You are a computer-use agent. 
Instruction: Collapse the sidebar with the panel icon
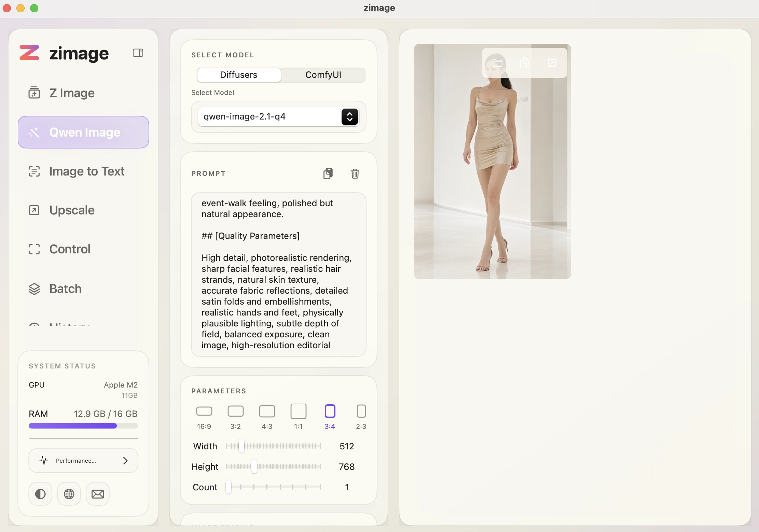pyautogui.click(x=138, y=53)
